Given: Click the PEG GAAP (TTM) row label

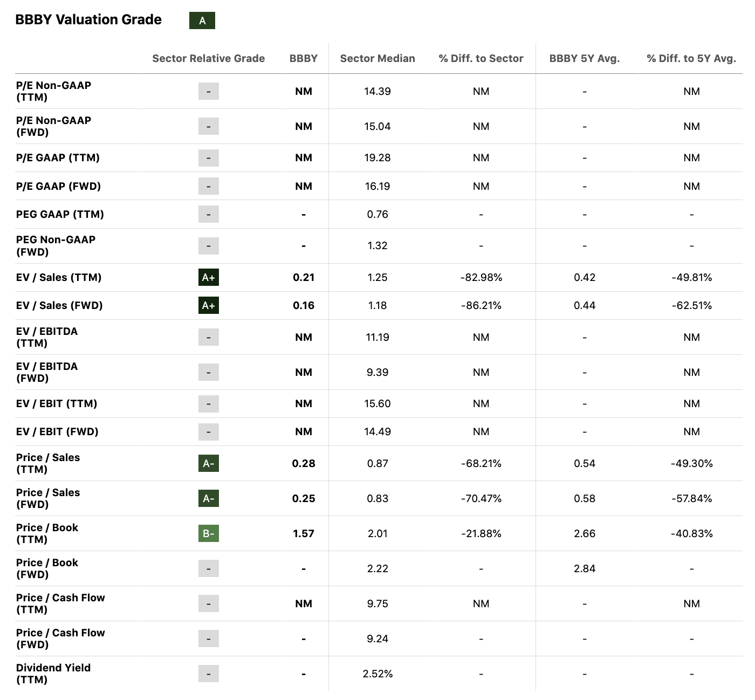Looking at the screenshot, I should click(x=60, y=214).
